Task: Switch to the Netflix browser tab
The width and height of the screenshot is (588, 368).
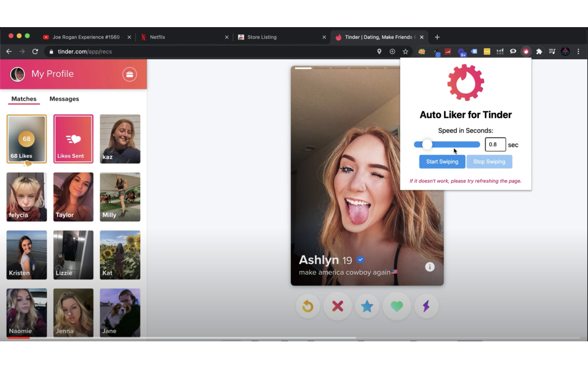Action: 184,37
